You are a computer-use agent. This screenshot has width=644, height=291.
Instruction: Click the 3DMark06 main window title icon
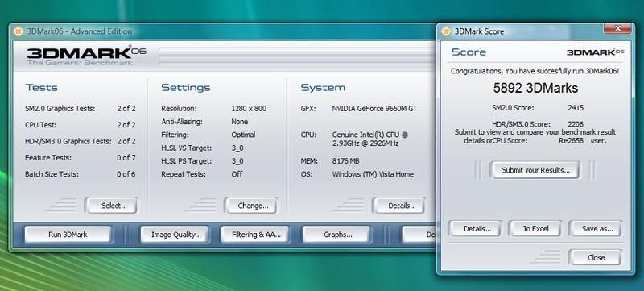click(x=18, y=31)
